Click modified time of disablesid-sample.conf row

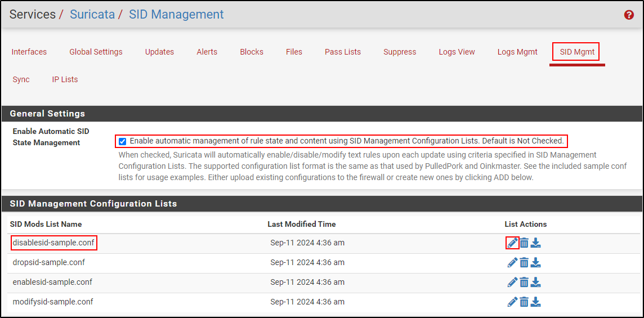[x=307, y=243]
